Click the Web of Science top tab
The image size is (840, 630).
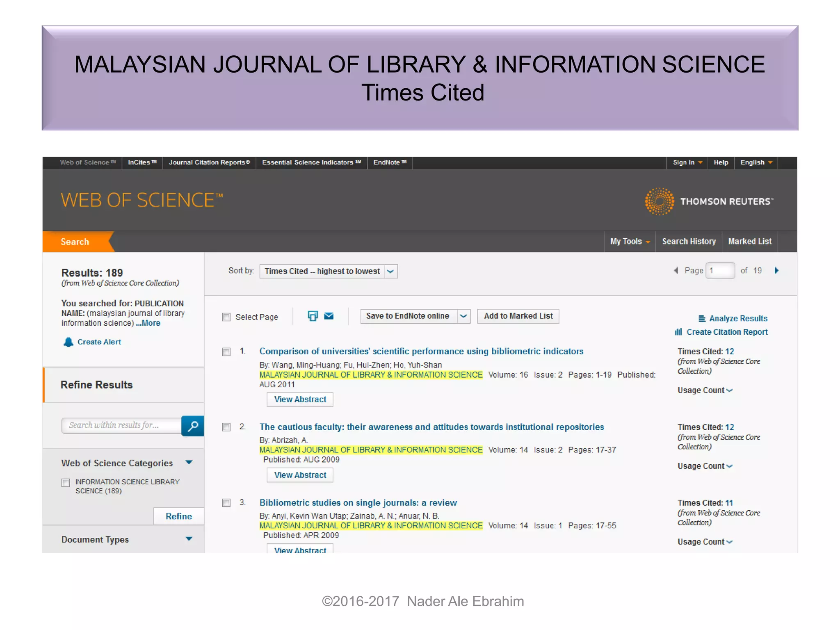point(88,162)
